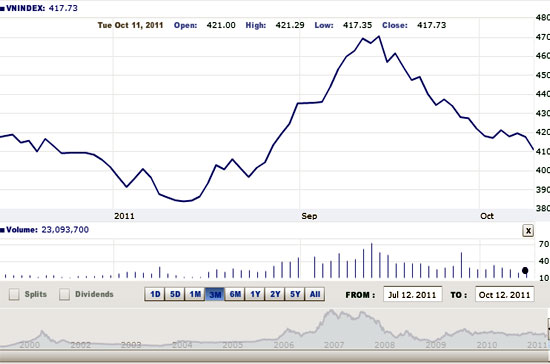The height and width of the screenshot is (364, 550).
Task: Select the 5Y time range
Action: [x=295, y=294]
